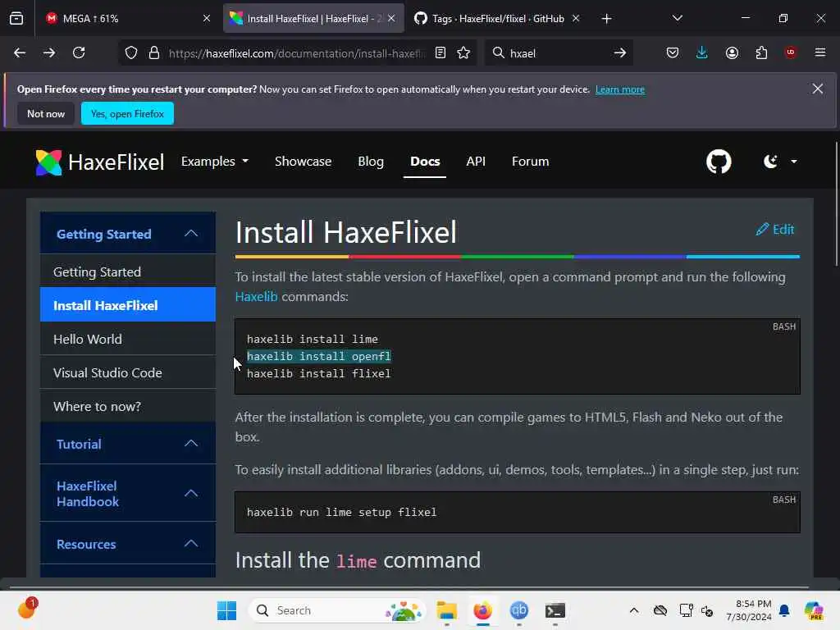
Task: Open the Hello World docs page
Action: (x=128, y=339)
